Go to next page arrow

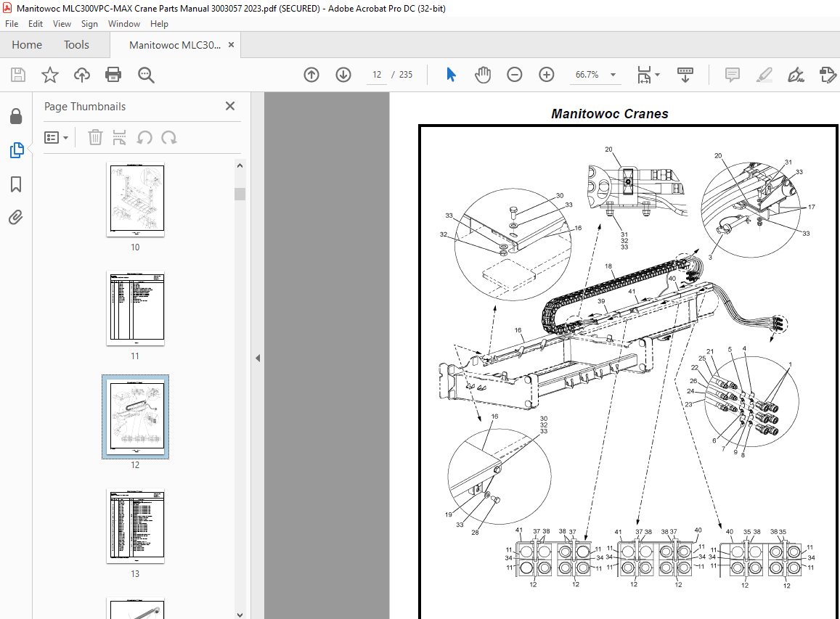[343, 75]
